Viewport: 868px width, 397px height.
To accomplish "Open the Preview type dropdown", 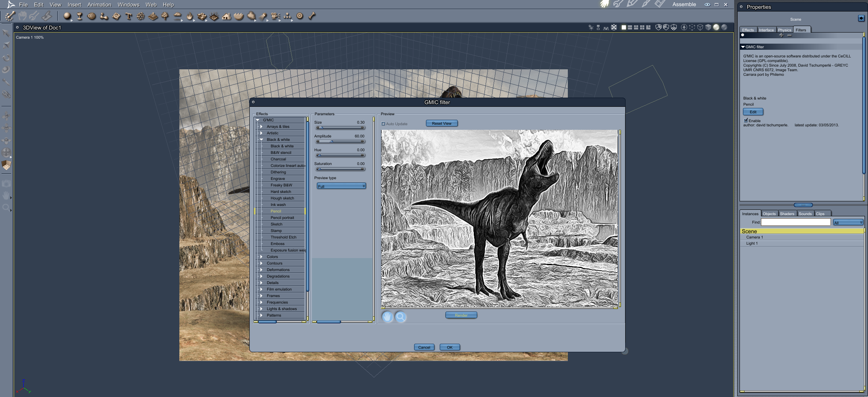I will (341, 186).
